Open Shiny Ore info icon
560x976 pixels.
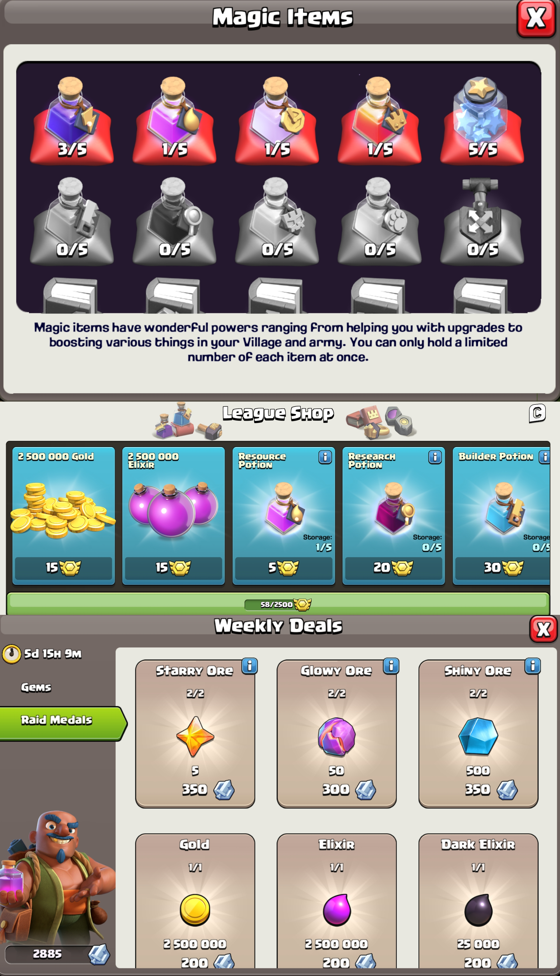coord(532,665)
